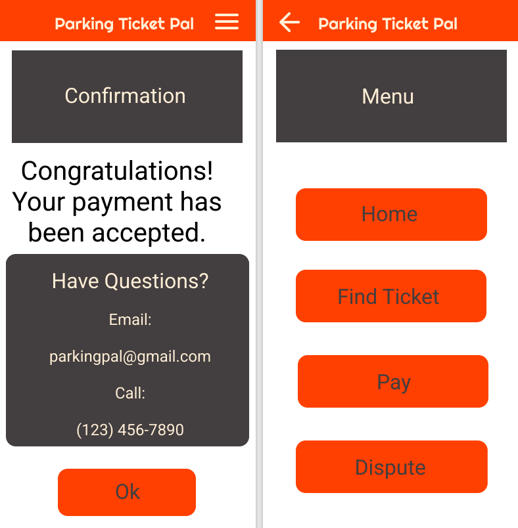Screen dimensions: 518x528
Task: Go back using the left arrow
Action: (x=289, y=22)
